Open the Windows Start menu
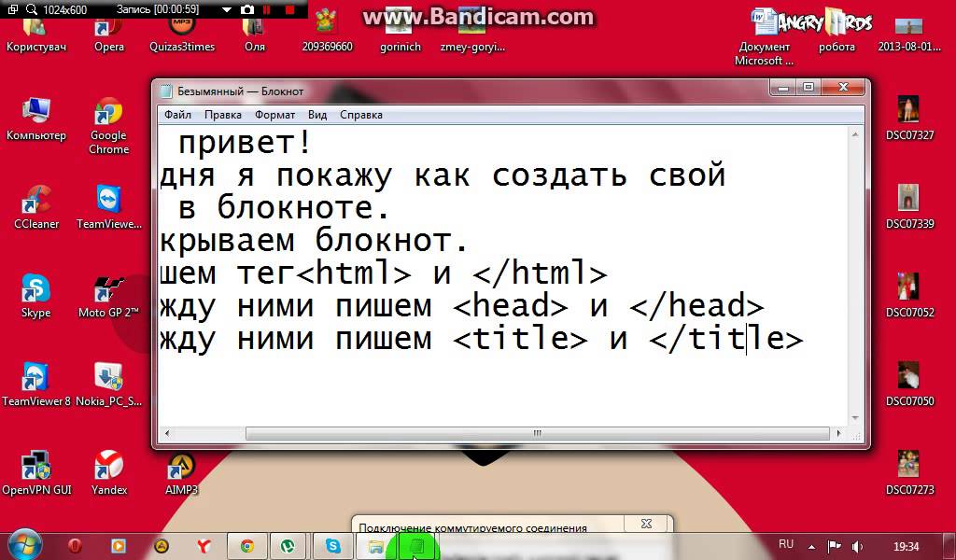This screenshot has width=956, height=560. tap(23, 546)
